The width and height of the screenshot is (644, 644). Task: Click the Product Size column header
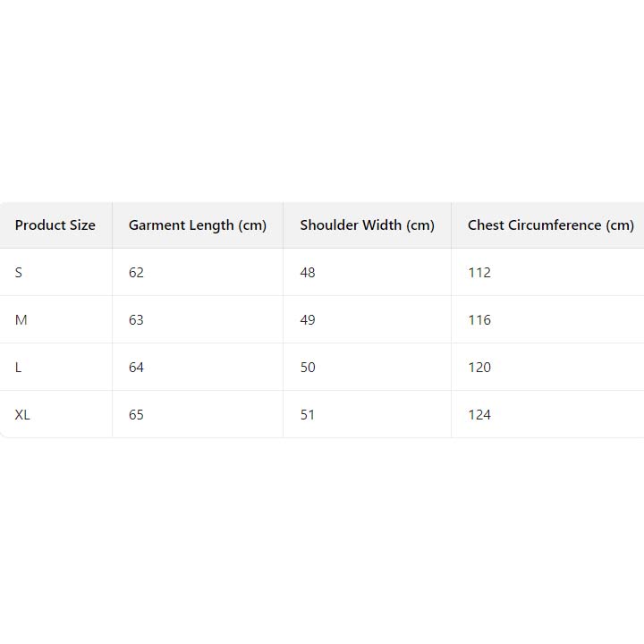(x=55, y=225)
